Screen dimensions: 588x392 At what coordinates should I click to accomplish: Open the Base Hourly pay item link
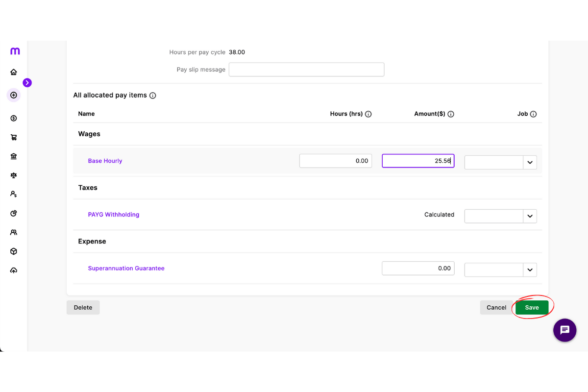click(105, 160)
